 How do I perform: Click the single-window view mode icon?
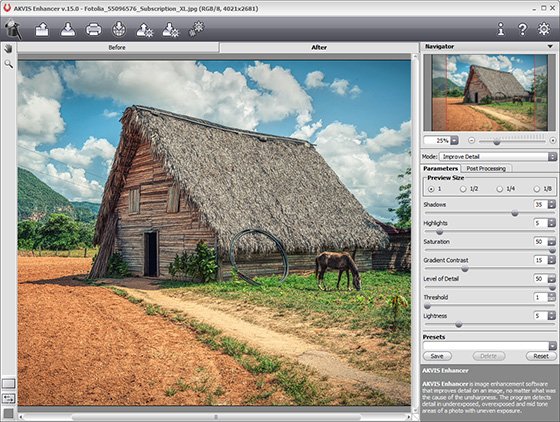point(9,383)
